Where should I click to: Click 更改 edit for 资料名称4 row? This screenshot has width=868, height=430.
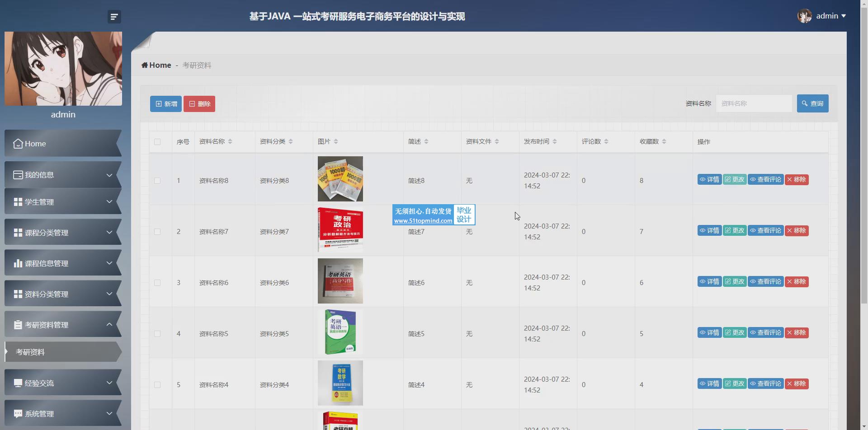735,384
